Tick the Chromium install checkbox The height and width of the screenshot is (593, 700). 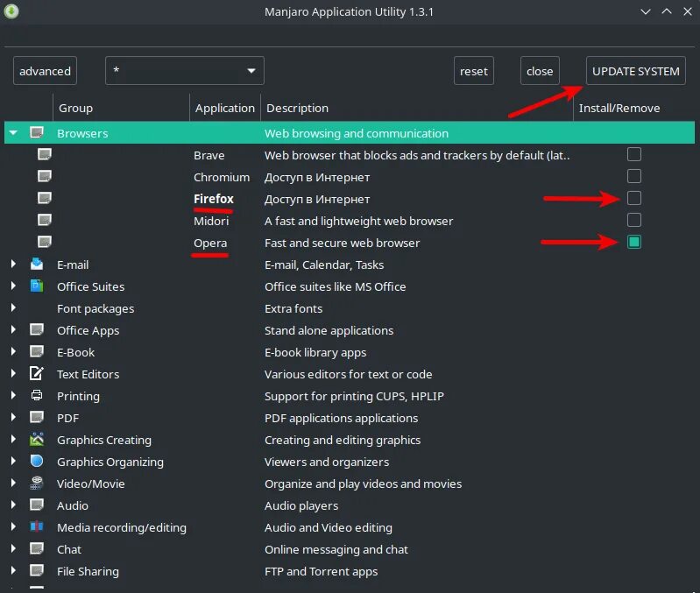click(634, 176)
